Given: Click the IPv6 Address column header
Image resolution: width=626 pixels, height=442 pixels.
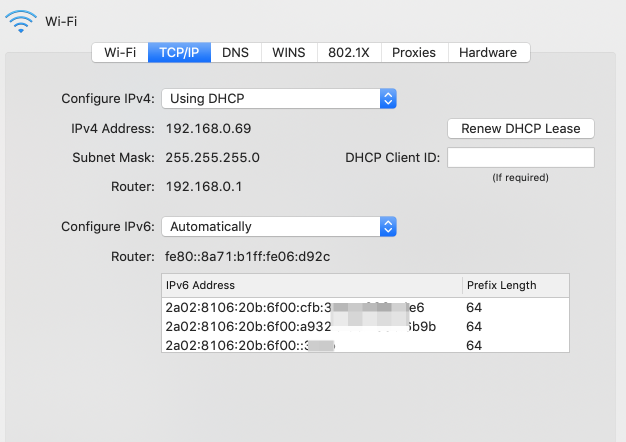Looking at the screenshot, I should [x=311, y=285].
